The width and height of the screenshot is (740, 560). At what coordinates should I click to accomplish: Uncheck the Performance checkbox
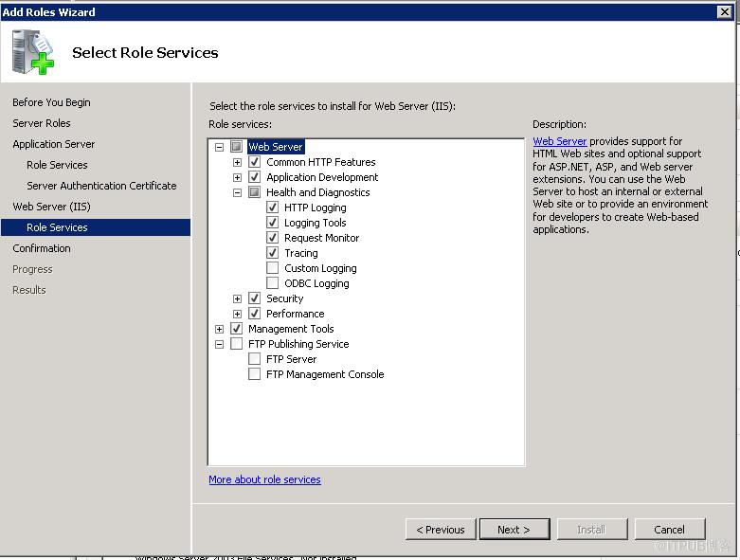tap(254, 314)
